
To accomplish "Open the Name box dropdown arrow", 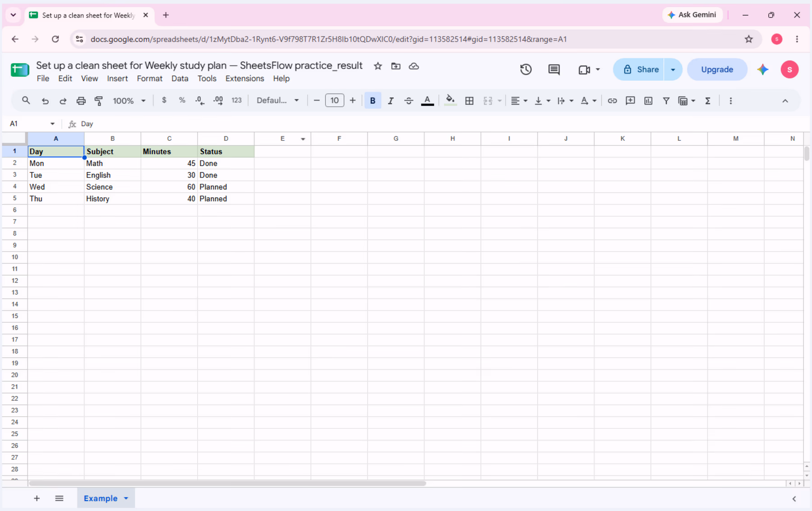I will coord(52,124).
